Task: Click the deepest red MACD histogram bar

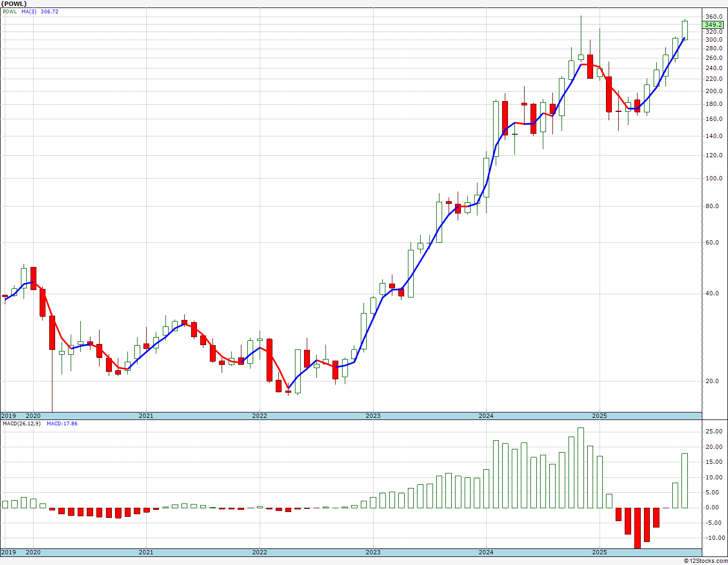Action: coord(638,528)
